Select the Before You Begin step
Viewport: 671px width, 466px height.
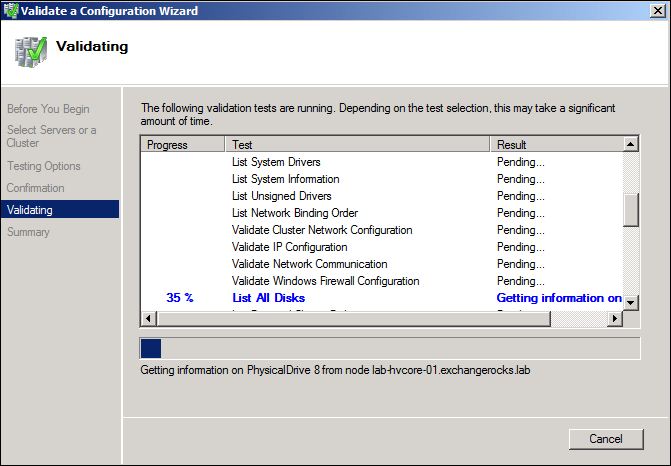tap(48, 109)
